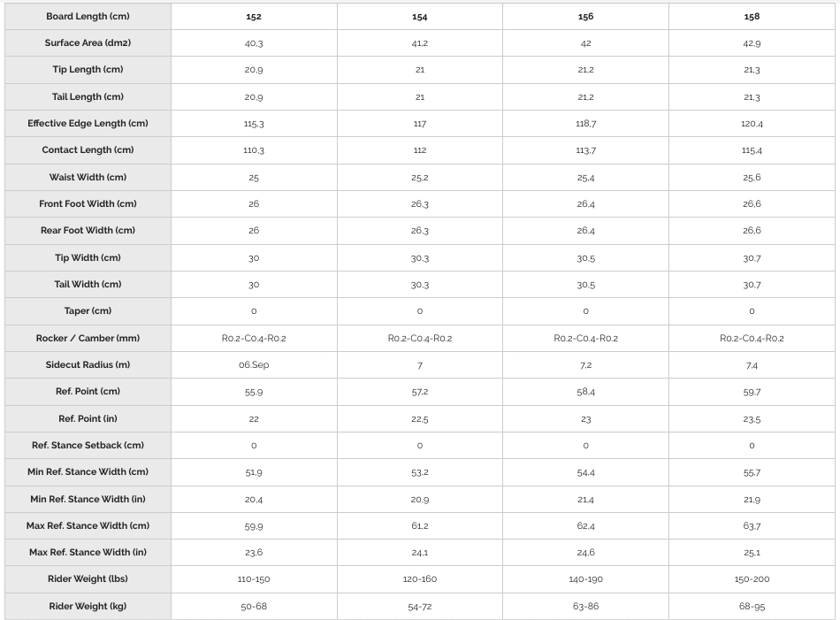Viewport: 840px width, 620px height.
Task: Select the 110-150 rider weight lbs cell
Action: point(254,579)
